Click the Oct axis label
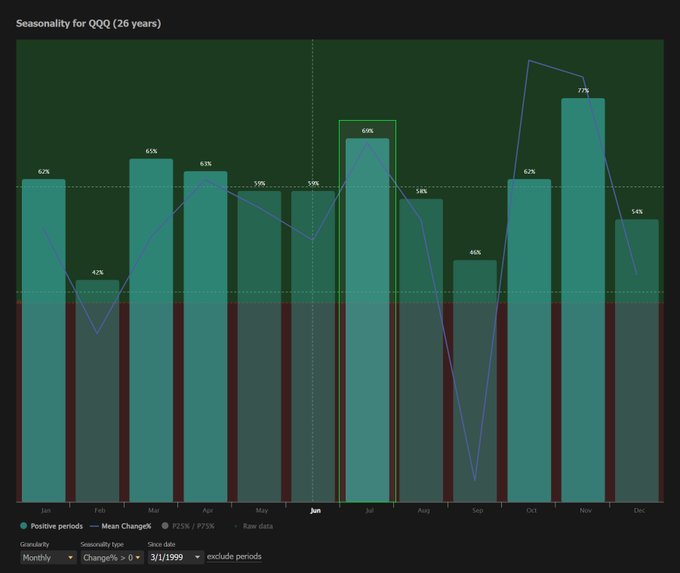This screenshot has height=573, width=680. coord(531,511)
